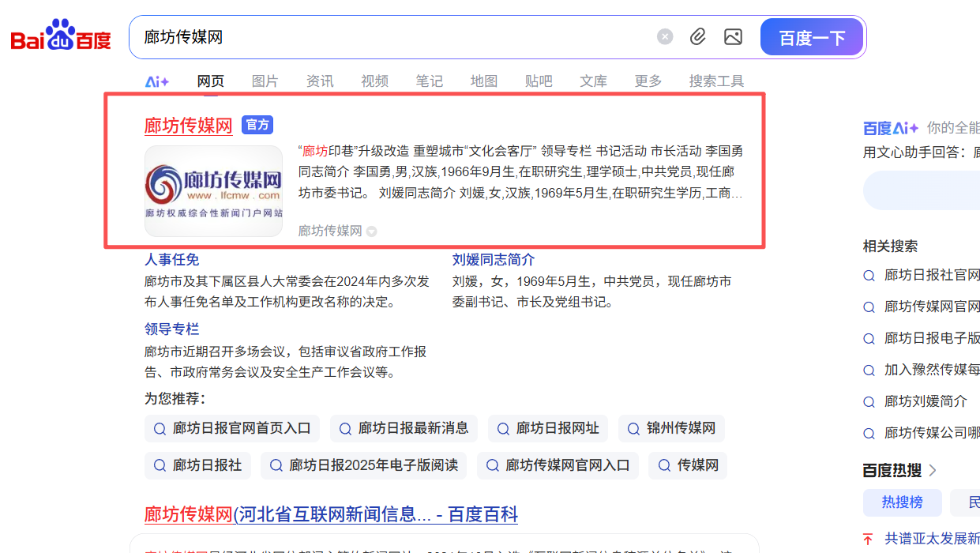Click the source verification icon after 廊坊传媒网

(371, 231)
